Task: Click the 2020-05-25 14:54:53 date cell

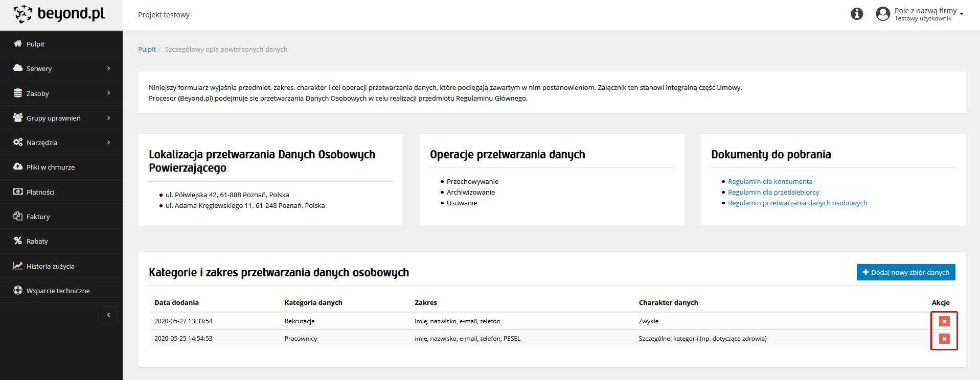Action: 183,339
